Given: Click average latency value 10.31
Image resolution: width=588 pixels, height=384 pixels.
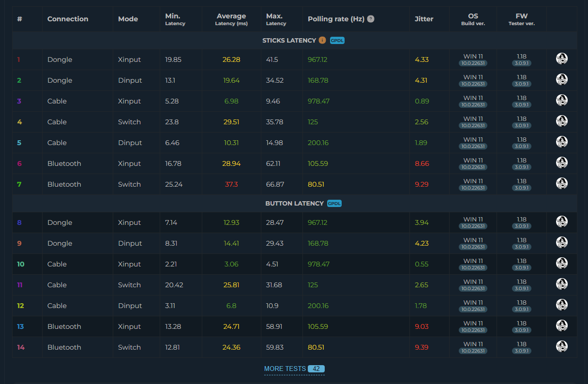Looking at the screenshot, I should (231, 143).
